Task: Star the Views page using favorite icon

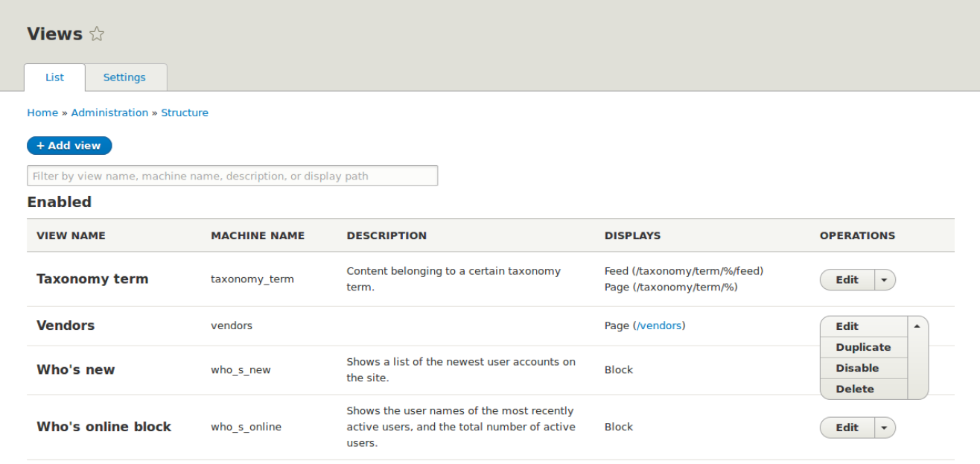Action: 96,33
